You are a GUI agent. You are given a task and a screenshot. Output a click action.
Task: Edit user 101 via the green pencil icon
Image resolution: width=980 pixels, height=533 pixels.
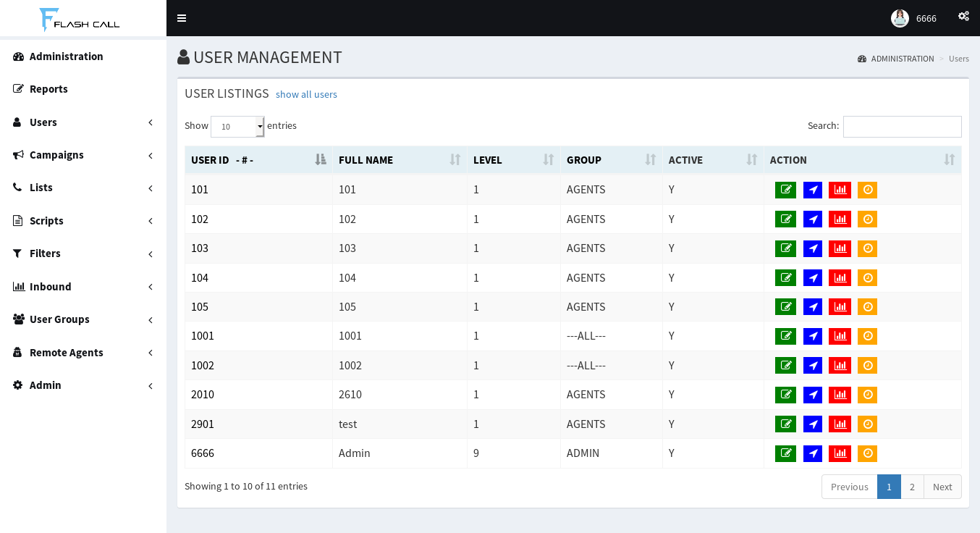point(785,189)
